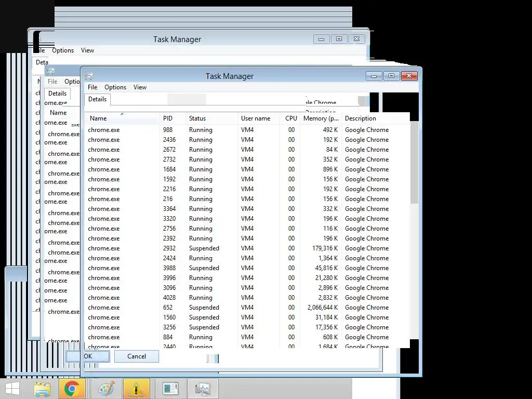532x399 pixels.
Task: Open the Windows Start button
Action: [12, 389]
